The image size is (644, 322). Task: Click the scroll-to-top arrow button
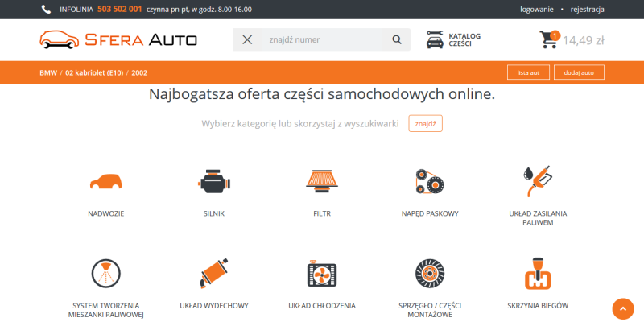coord(623,309)
